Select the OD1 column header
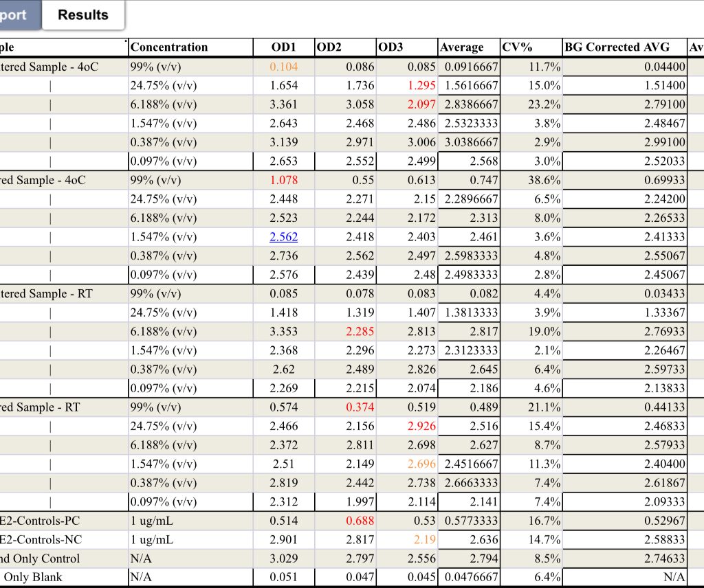Image resolution: width=704 pixels, height=588 pixels. click(283, 47)
